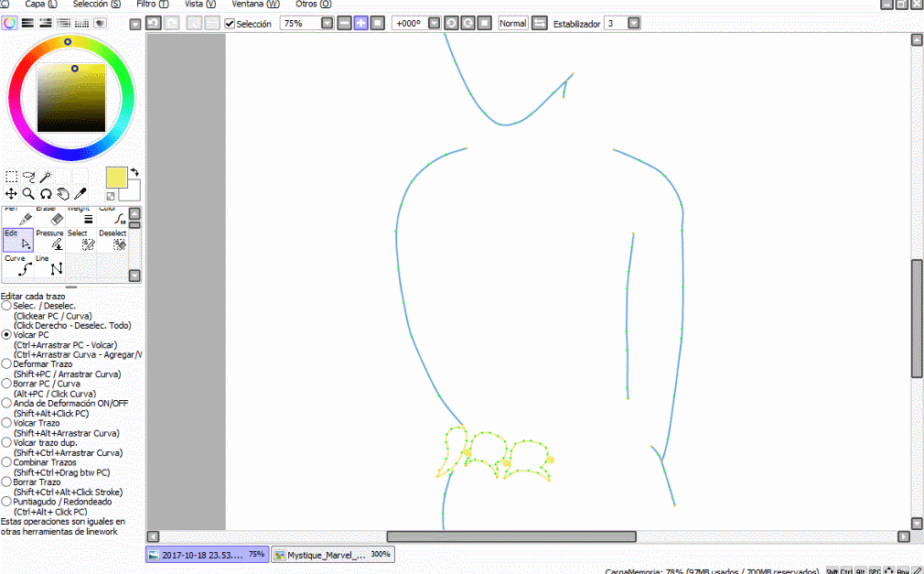Open the Selección menu
The height and width of the screenshot is (574, 924).
pyautogui.click(x=97, y=5)
